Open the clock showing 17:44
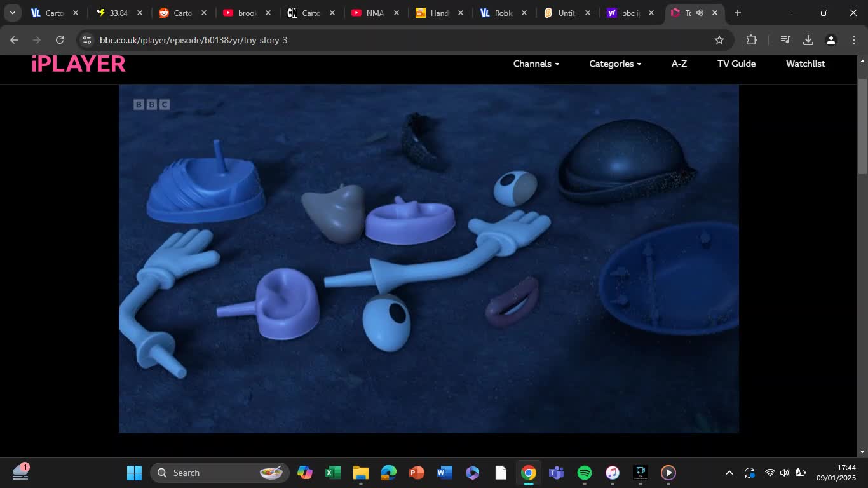Viewport: 868px width, 488px height. click(x=836, y=473)
